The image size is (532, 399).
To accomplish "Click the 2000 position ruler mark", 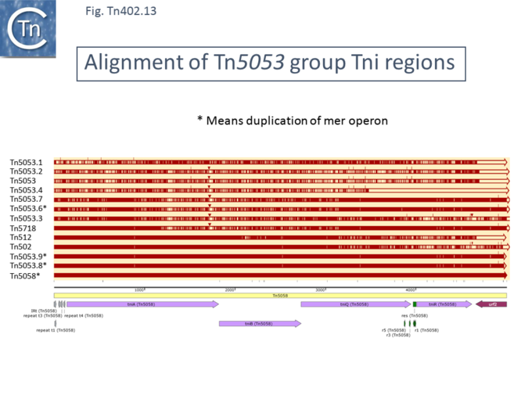I will (x=229, y=289).
